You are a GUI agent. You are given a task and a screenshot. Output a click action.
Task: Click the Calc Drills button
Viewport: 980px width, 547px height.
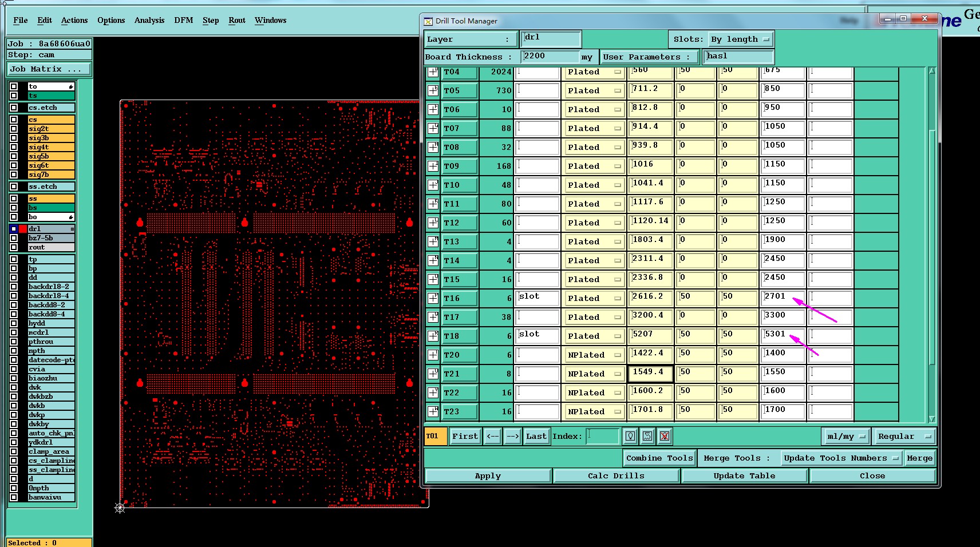pyautogui.click(x=616, y=476)
